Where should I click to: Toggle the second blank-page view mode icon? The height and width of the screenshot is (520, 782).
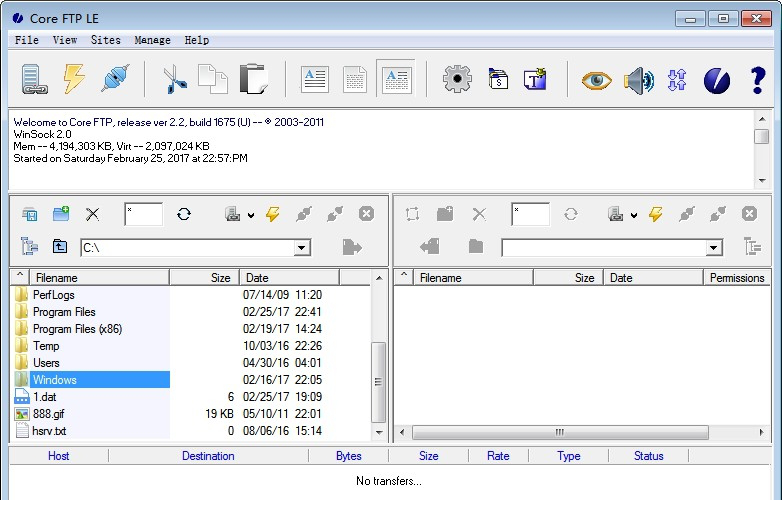pos(355,79)
